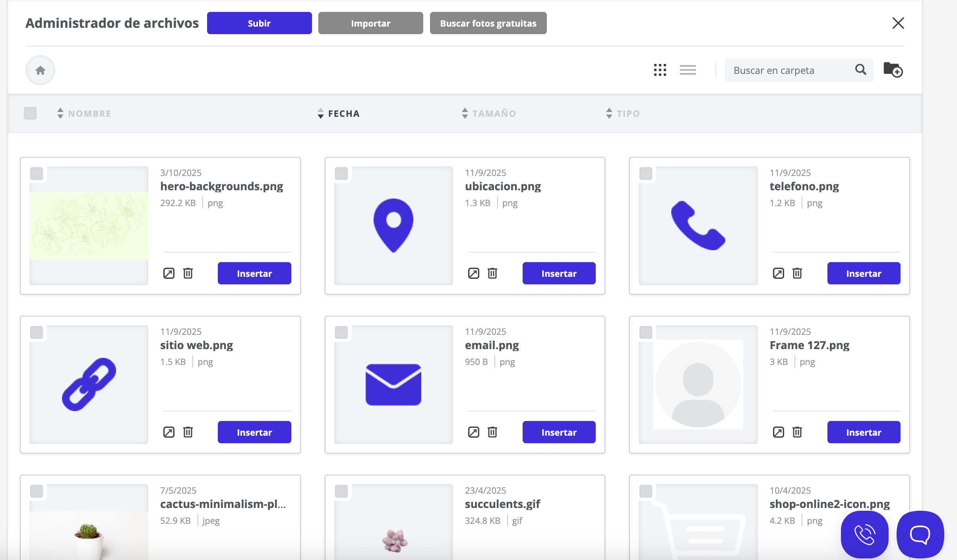Viewport: 957px width, 560px height.
Task: Check the email.png file checkbox
Action: tap(341, 332)
